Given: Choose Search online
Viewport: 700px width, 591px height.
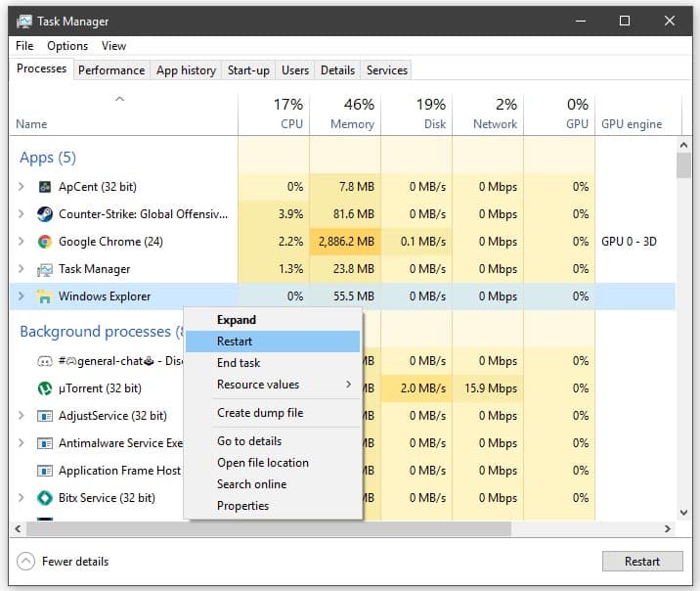Looking at the screenshot, I should point(273,484).
